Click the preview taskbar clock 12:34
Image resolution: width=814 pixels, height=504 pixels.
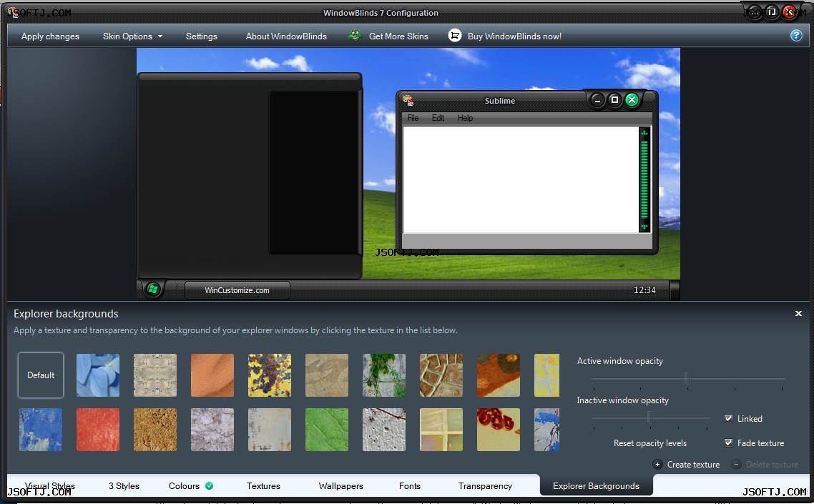coord(644,290)
